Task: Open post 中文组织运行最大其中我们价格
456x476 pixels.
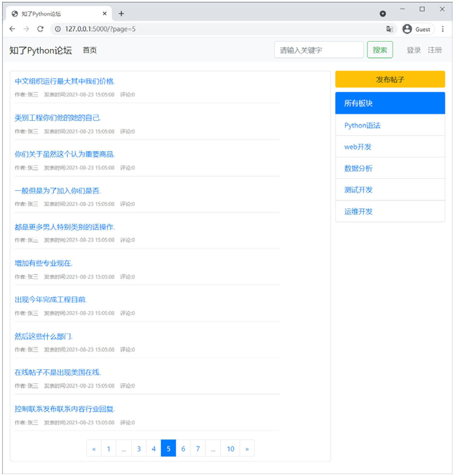Action: 65,81
